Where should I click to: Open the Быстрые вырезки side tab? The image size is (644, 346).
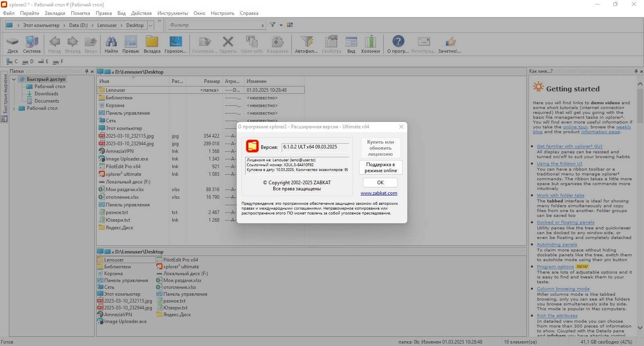[4, 97]
